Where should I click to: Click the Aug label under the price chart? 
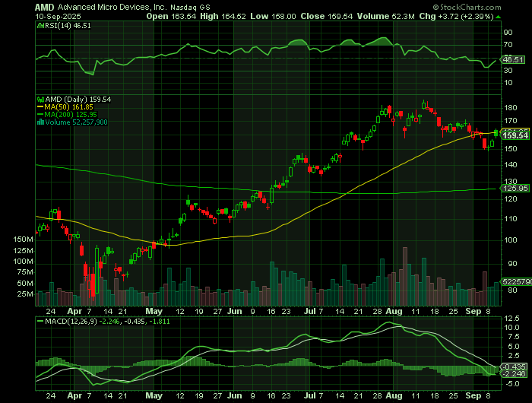point(394,311)
